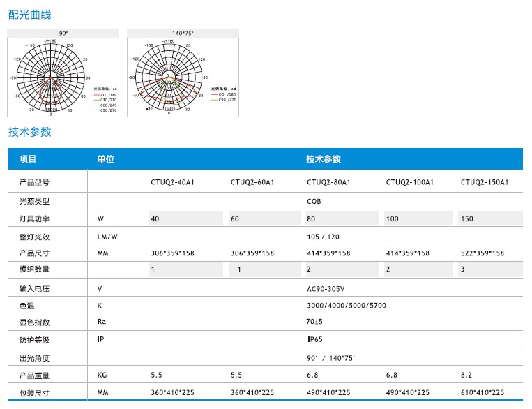Select model CTUQ2-60A1 cell

point(252,182)
